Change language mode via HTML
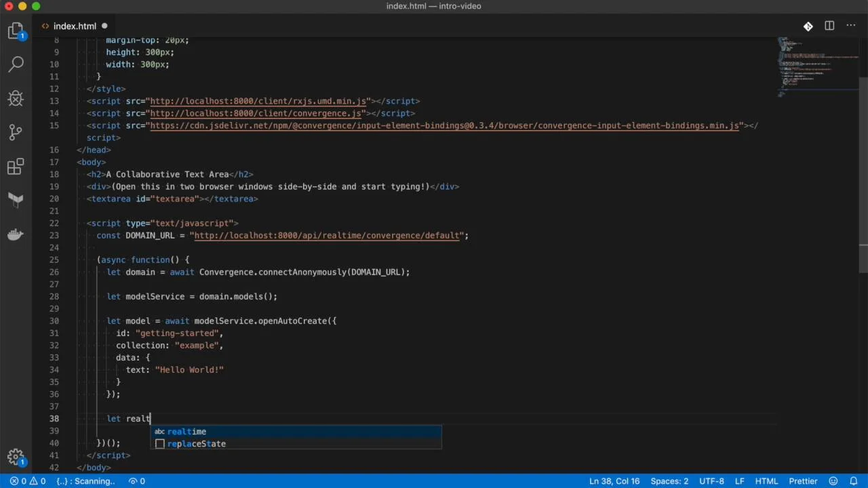This screenshot has height=488, width=868. tap(766, 481)
